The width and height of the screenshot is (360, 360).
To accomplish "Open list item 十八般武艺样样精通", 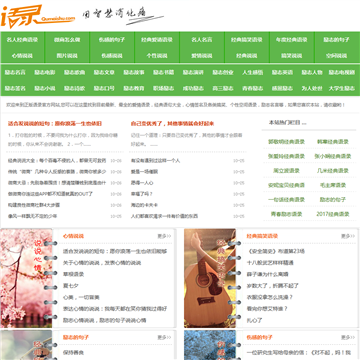I will (x=270, y=263).
